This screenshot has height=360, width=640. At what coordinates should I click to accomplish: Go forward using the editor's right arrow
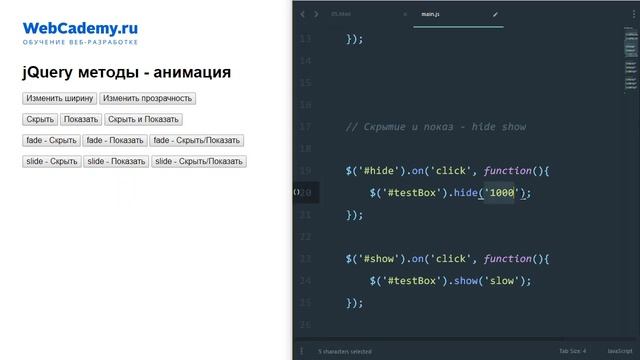pos(316,14)
